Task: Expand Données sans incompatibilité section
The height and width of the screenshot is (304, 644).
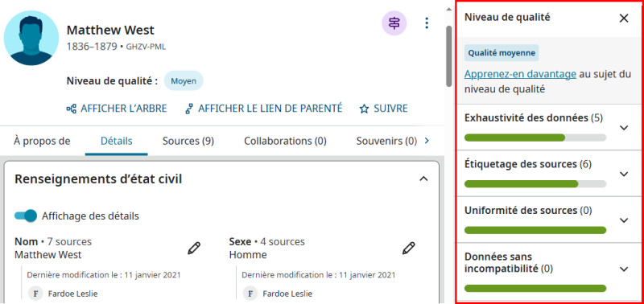Action: click(624, 269)
